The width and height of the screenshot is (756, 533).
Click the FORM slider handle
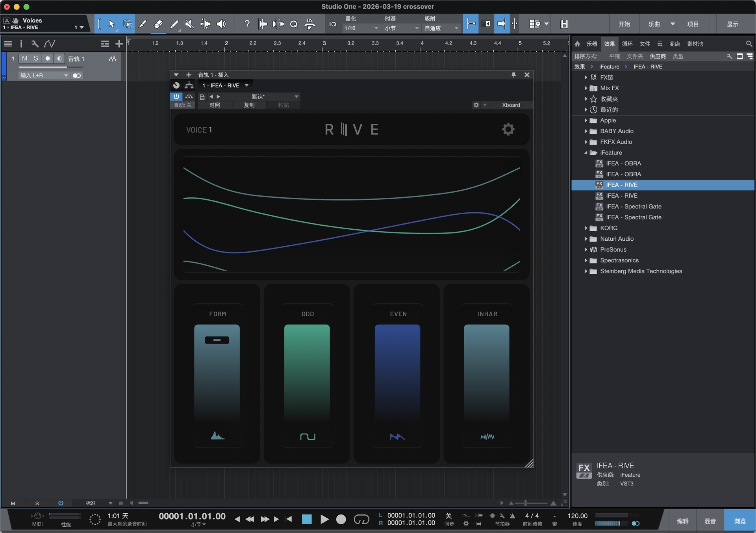pyautogui.click(x=217, y=340)
